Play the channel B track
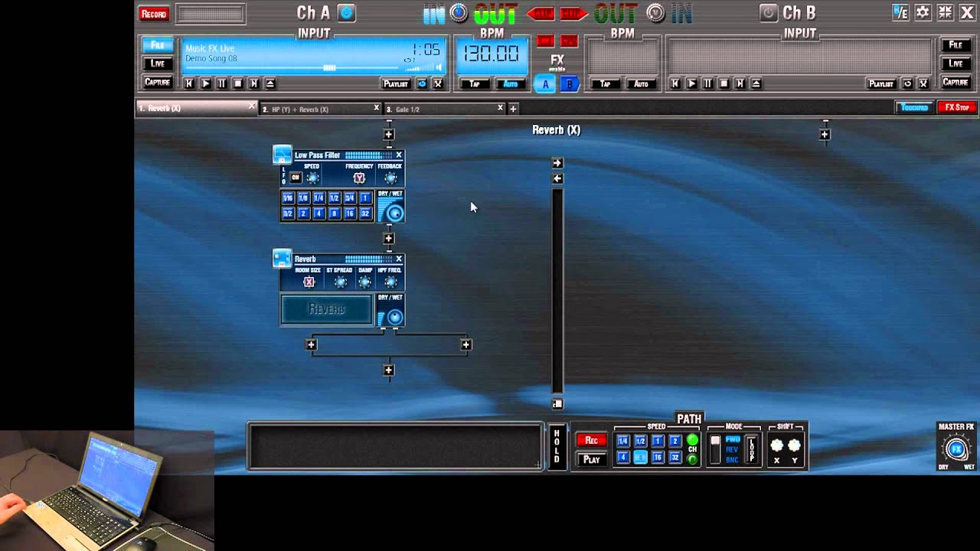The image size is (980, 551). [691, 83]
